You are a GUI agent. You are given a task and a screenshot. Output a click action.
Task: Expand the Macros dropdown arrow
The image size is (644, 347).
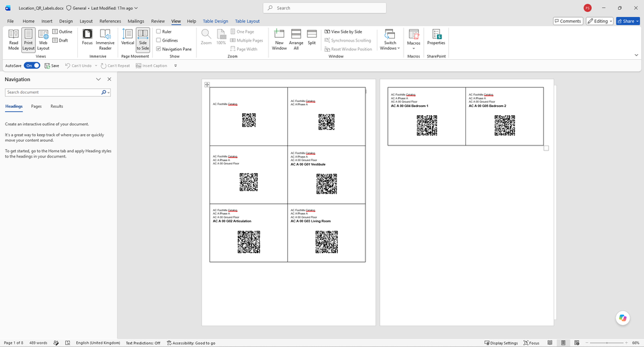(414, 48)
